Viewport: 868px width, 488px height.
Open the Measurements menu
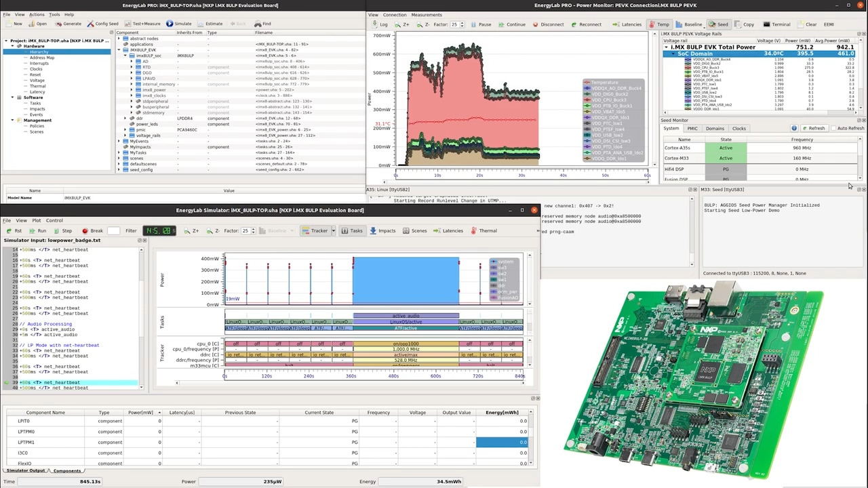(426, 14)
